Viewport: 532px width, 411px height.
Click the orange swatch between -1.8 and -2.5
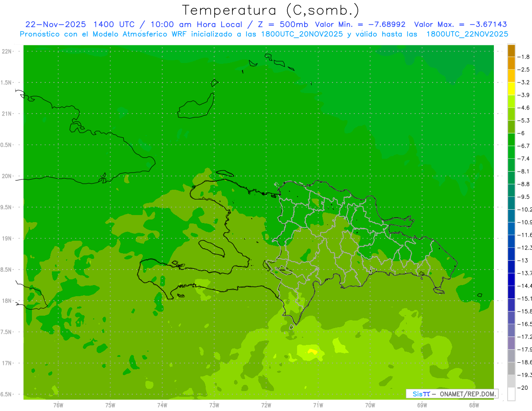tap(511, 63)
